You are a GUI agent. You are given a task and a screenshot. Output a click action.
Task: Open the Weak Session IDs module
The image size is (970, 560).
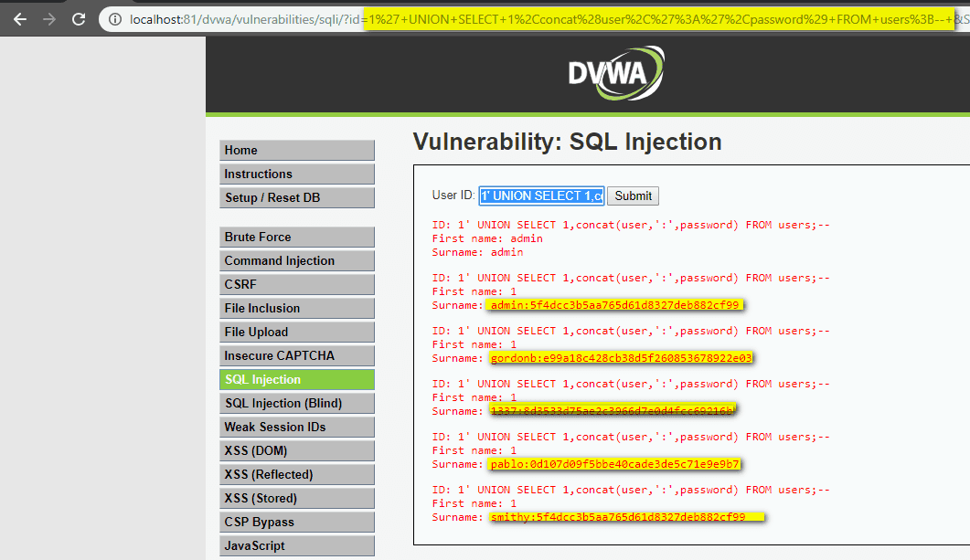tap(296, 427)
